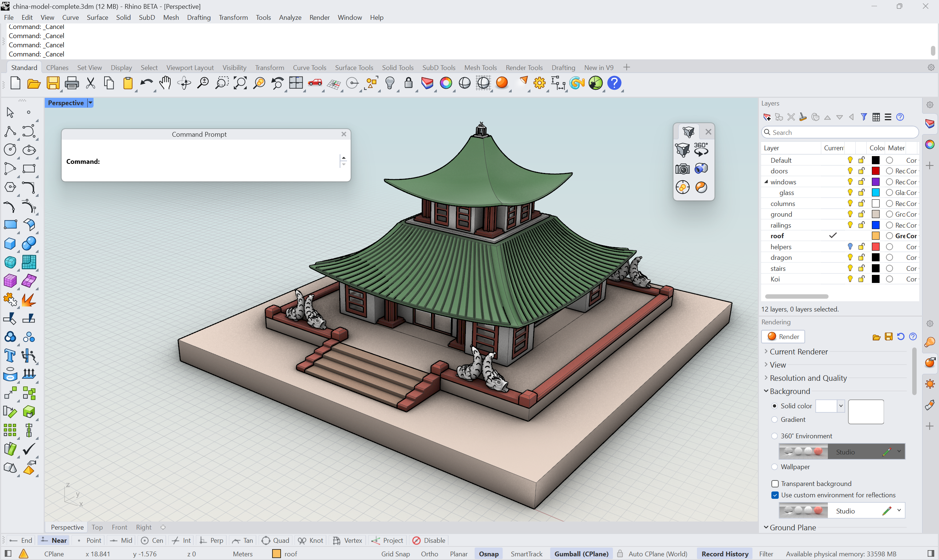This screenshot has width=939, height=560.
Task: Click the camera capture icon in floating toolbar
Action: [682, 169]
